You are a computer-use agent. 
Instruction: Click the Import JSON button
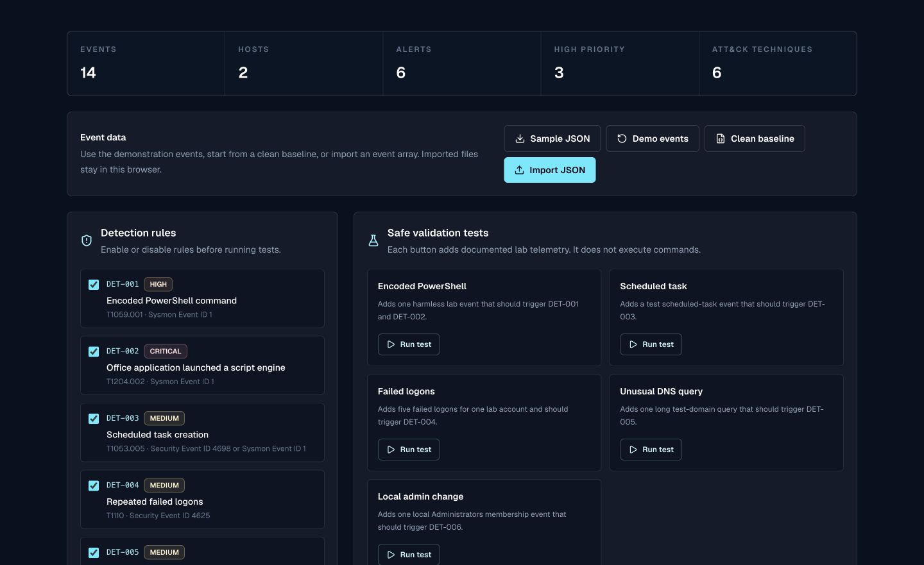tap(550, 170)
